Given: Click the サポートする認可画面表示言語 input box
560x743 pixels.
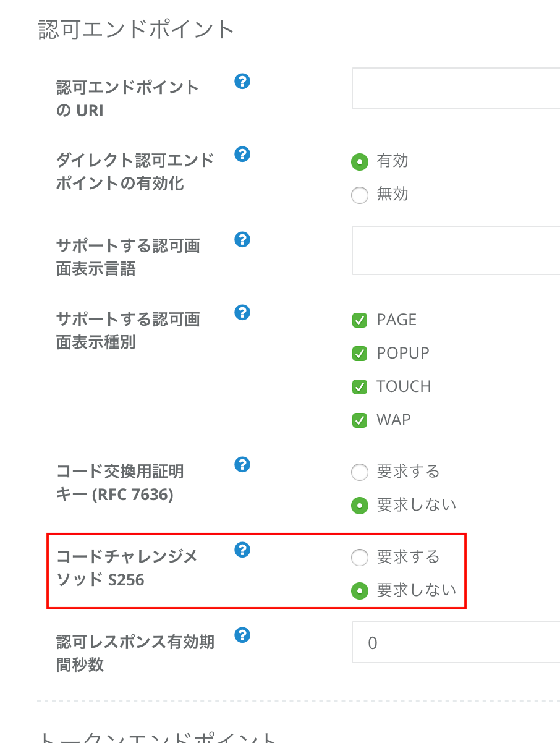Looking at the screenshot, I should (456, 250).
